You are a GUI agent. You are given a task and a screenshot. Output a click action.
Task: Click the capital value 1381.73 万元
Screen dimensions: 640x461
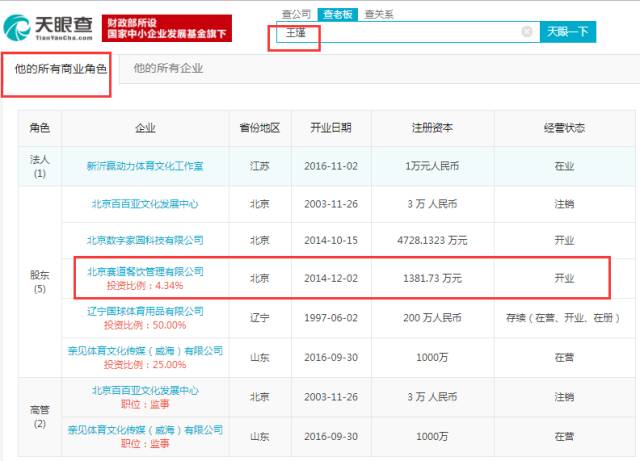tap(432, 278)
